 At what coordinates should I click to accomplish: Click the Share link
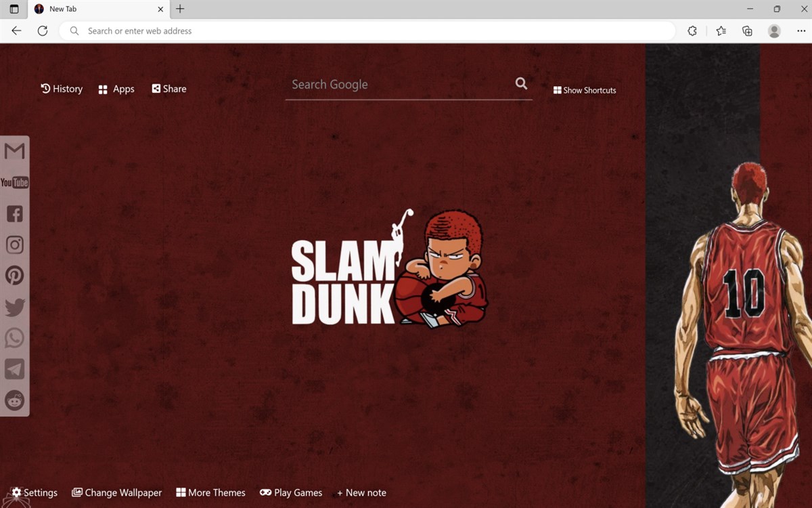(169, 89)
